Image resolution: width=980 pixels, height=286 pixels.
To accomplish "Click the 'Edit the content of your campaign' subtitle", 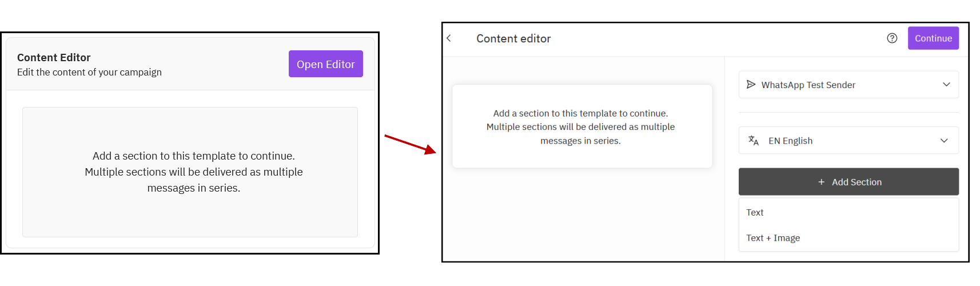I will click(89, 72).
